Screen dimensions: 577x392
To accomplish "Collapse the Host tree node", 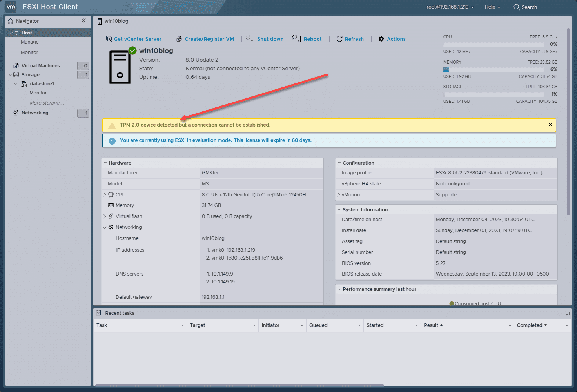I will pyautogui.click(x=10, y=33).
